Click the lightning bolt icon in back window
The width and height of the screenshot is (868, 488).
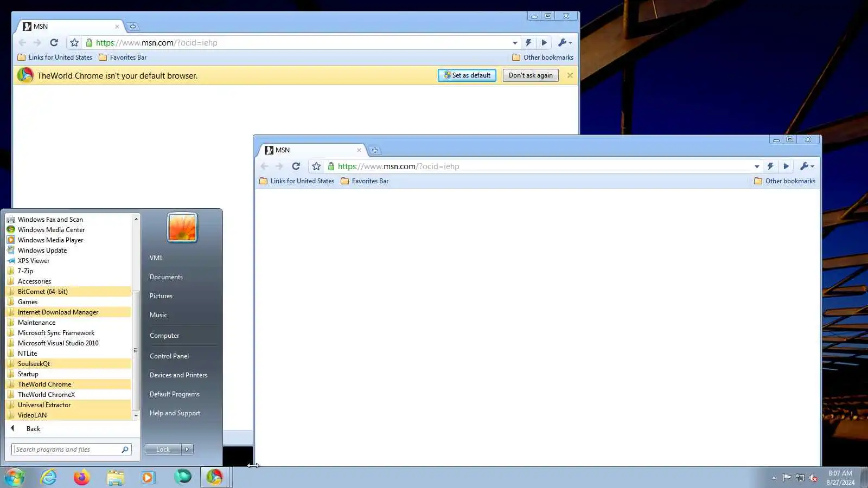tap(528, 42)
